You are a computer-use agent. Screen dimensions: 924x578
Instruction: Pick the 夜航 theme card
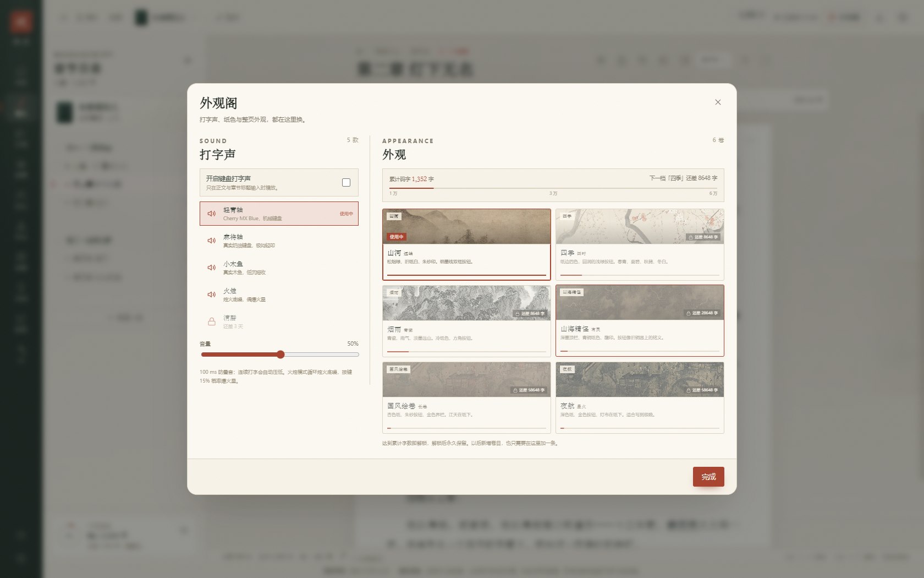coord(640,397)
